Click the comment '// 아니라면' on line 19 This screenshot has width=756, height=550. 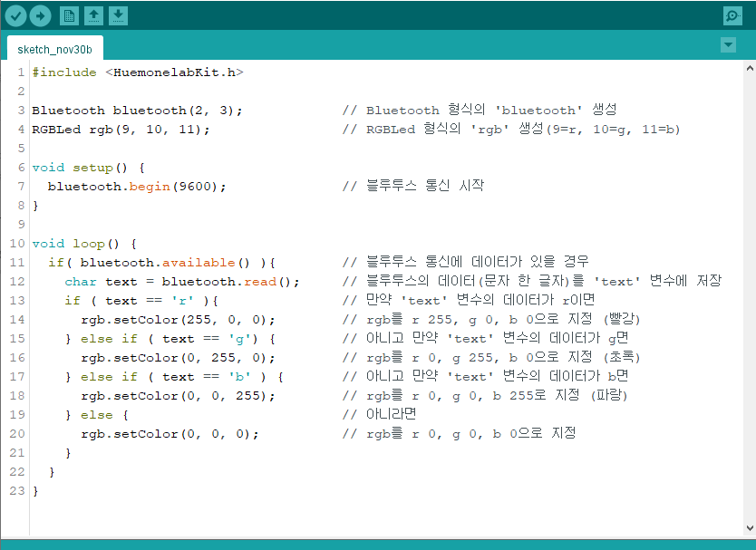379,414
